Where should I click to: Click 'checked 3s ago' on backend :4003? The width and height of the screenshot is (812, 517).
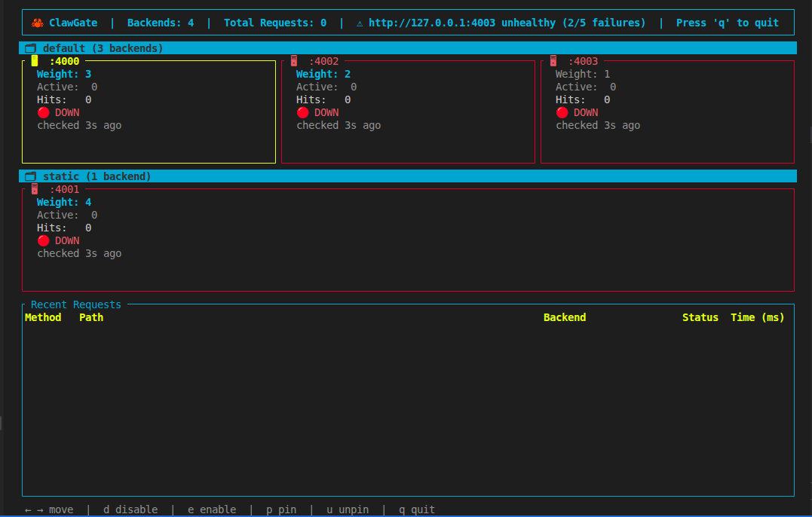pos(598,126)
